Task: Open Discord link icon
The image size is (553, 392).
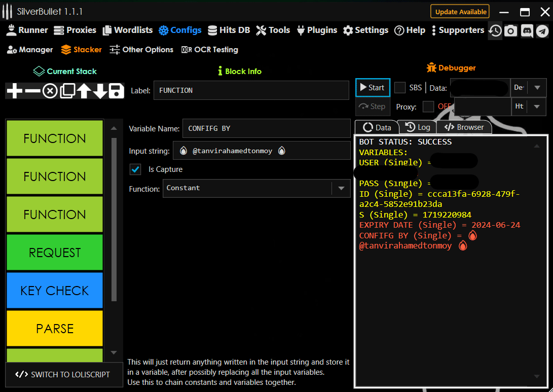Action: coord(527,31)
